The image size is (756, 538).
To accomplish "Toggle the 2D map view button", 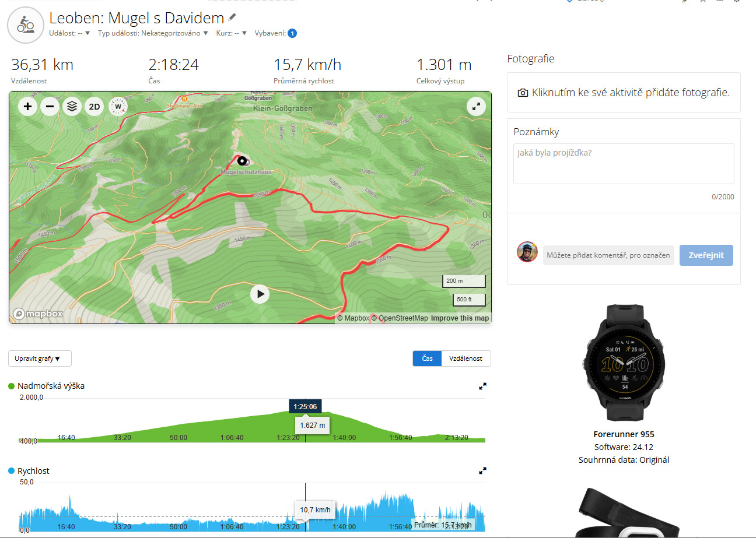I will pos(94,107).
